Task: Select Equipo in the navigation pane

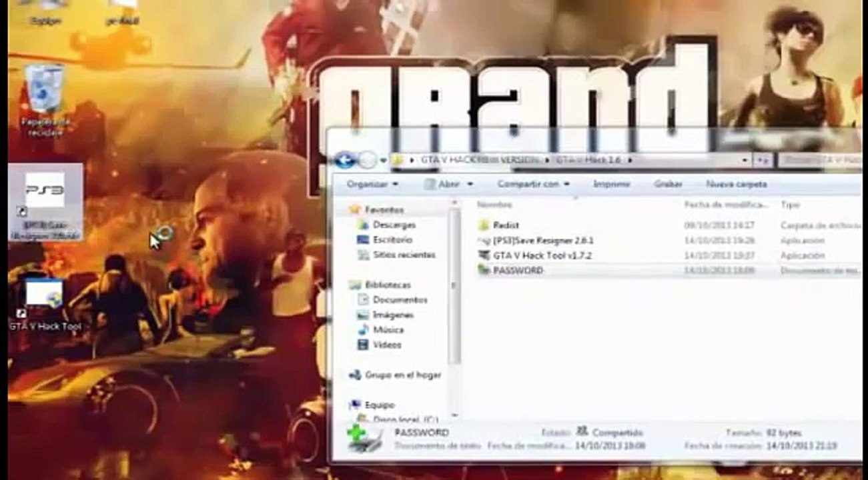Action: tap(380, 405)
